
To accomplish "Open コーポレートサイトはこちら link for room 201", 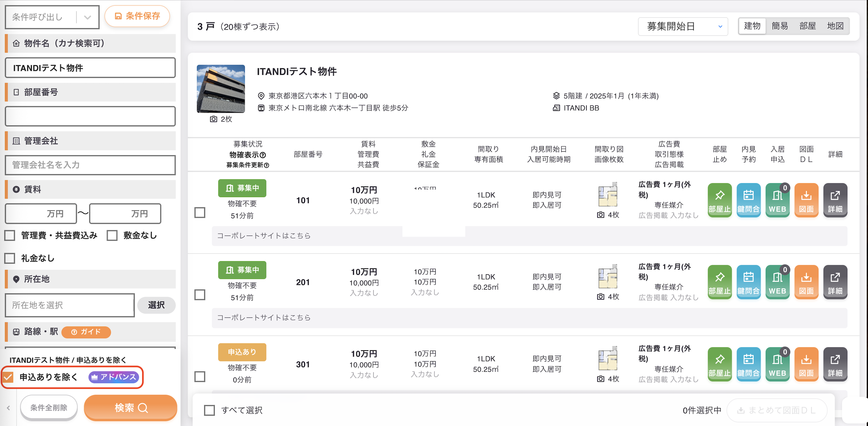I will point(264,317).
